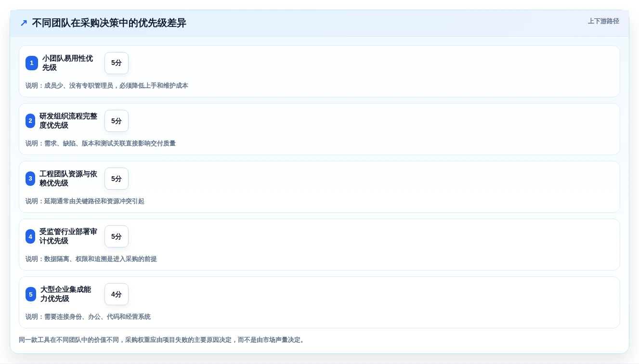Viewport: 639px width, 364px height.
Task: Select the heading 小团队易用性优先级
Action: 67,63
